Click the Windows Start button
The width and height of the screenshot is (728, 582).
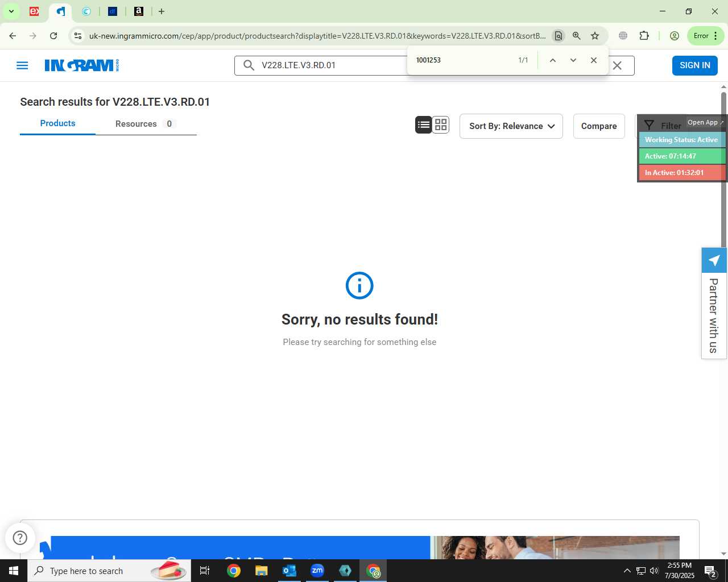click(14, 571)
